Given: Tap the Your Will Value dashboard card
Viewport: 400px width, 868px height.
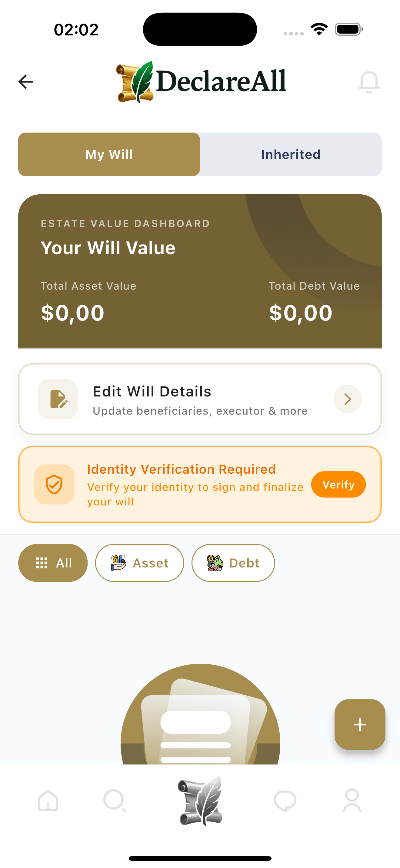Looking at the screenshot, I should [200, 271].
